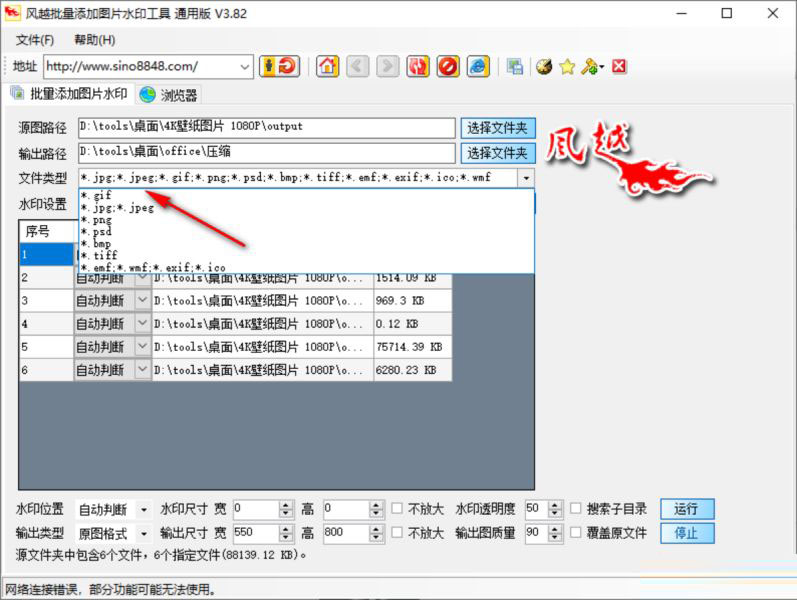Click the 输出路径 input field

[x=267, y=153]
